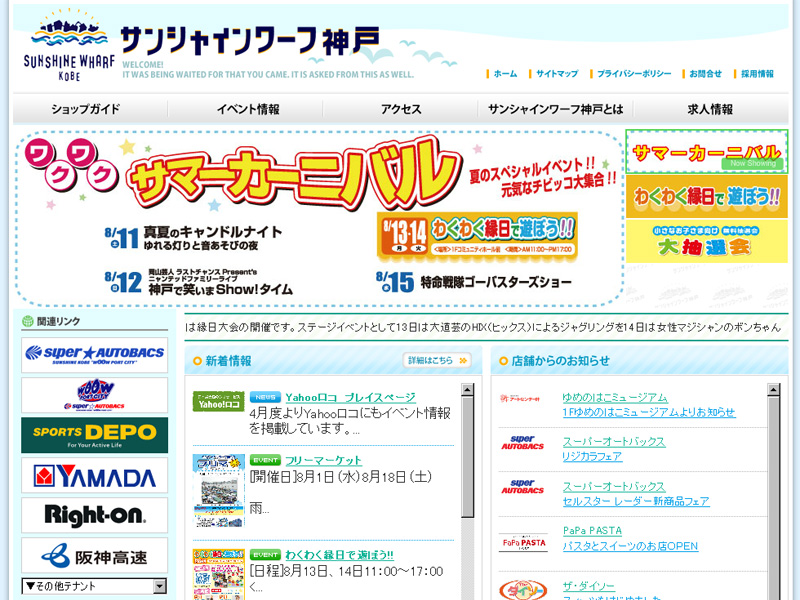800x600 pixels.
Task: Click the 8/13·14 わくわく縁日 orange banner
Action: point(478,237)
